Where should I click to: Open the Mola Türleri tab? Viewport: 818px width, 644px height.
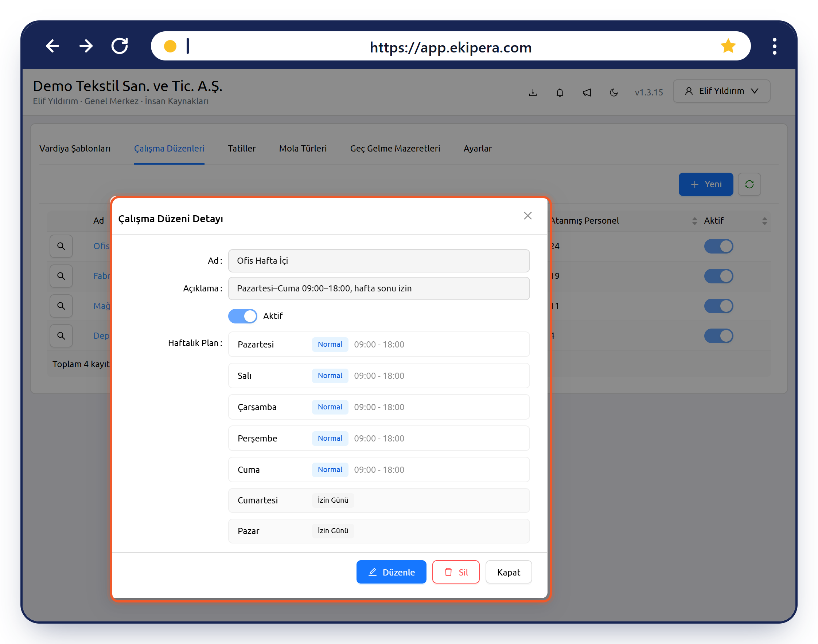[303, 149]
